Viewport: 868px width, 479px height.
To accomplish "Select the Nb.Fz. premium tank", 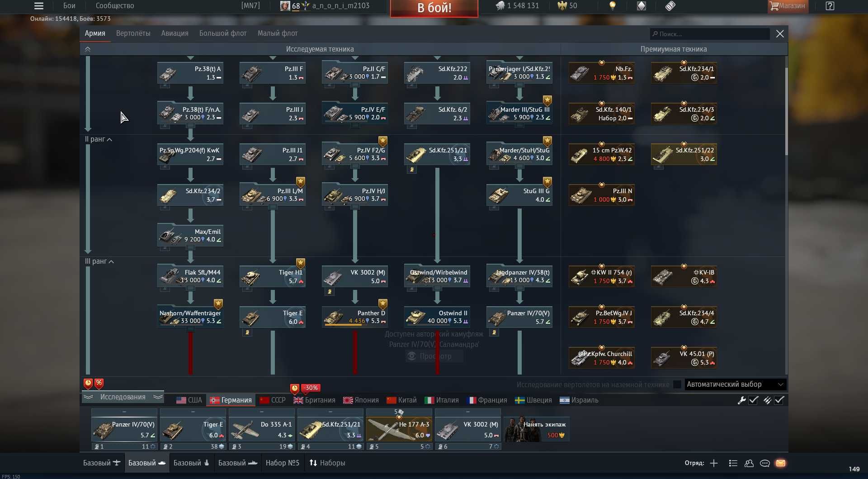I will 602,73.
